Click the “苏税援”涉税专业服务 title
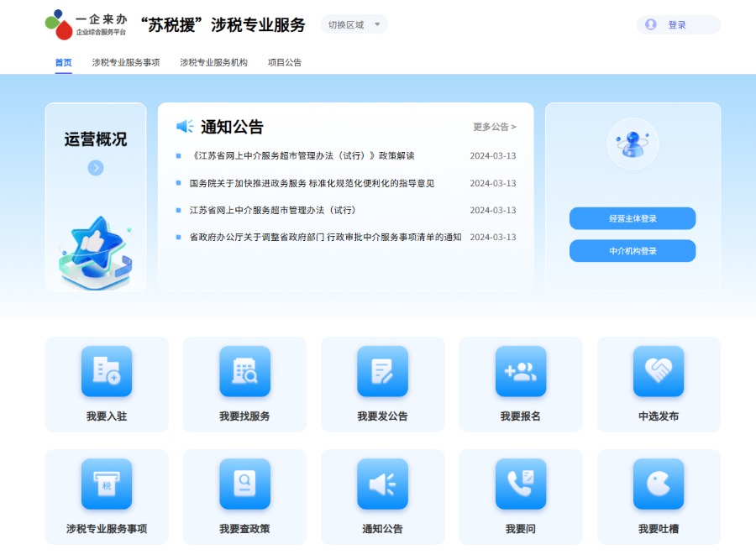This screenshot has width=756, height=560. pyautogui.click(x=223, y=24)
